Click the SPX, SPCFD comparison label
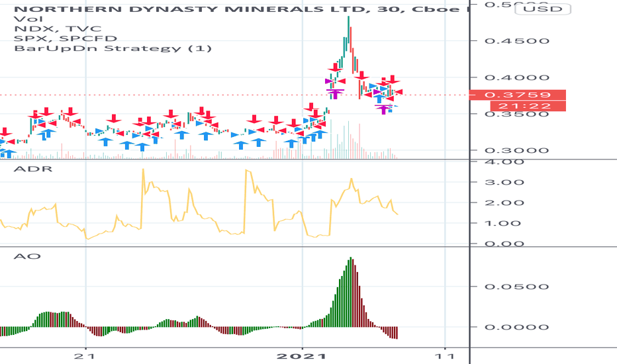The width and height of the screenshot is (617, 364). click(x=66, y=38)
